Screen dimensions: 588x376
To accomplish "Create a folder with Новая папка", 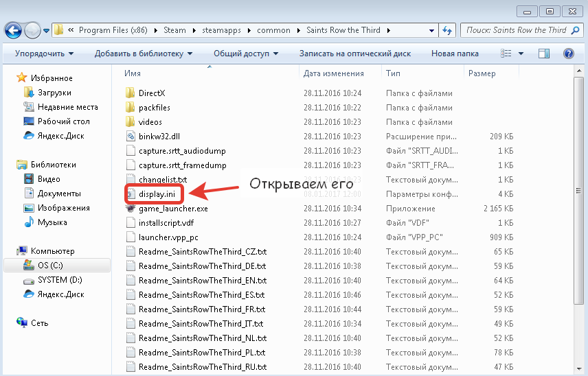I will (x=455, y=54).
